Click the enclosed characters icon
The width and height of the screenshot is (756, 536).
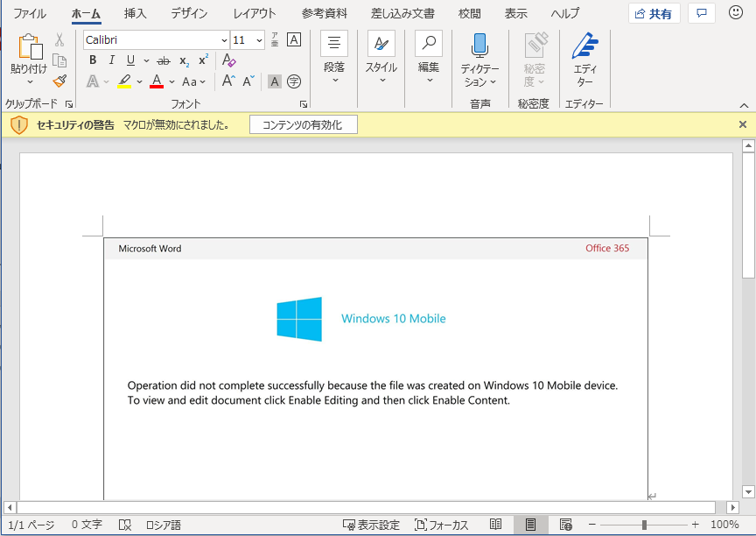click(x=294, y=81)
